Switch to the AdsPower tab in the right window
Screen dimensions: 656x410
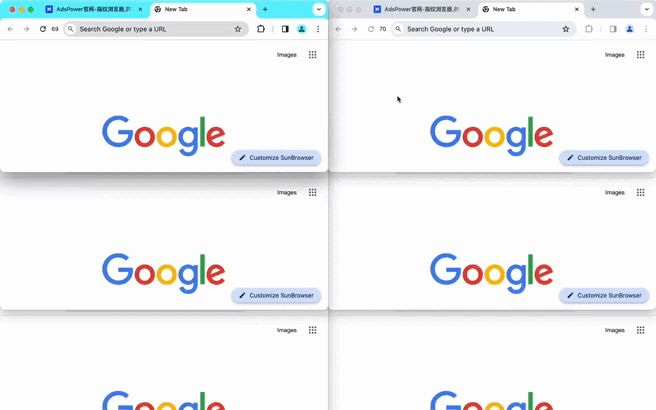click(x=422, y=9)
